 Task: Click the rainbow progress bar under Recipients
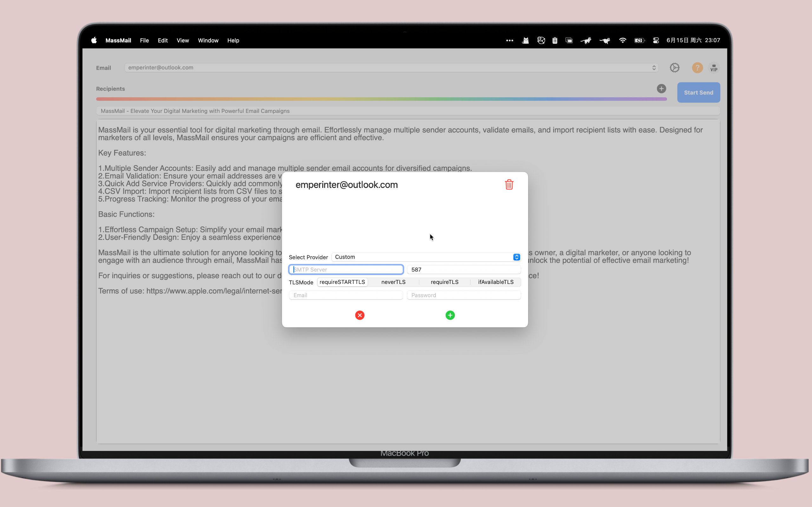[x=381, y=99]
